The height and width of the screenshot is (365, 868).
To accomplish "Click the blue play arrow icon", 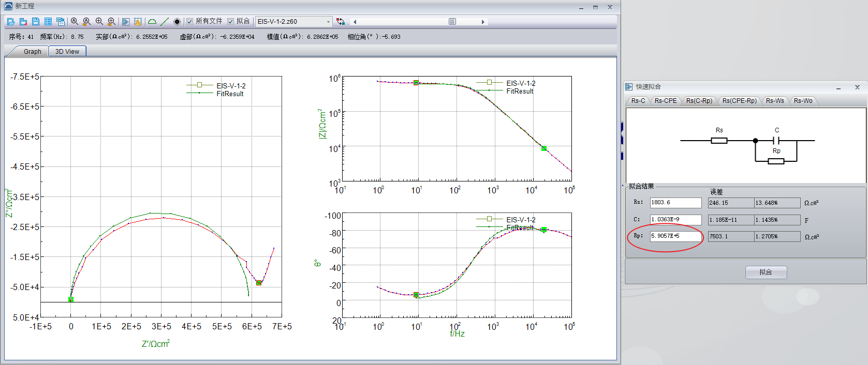I will (x=126, y=22).
